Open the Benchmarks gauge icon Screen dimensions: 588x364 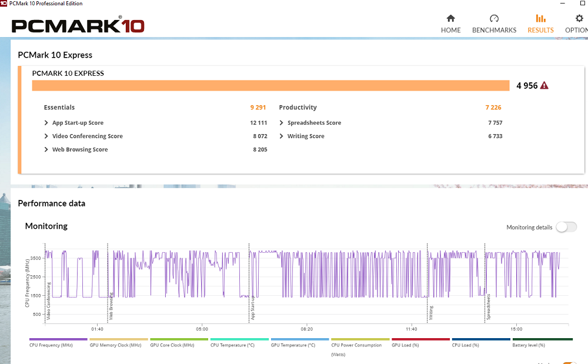[x=494, y=18]
